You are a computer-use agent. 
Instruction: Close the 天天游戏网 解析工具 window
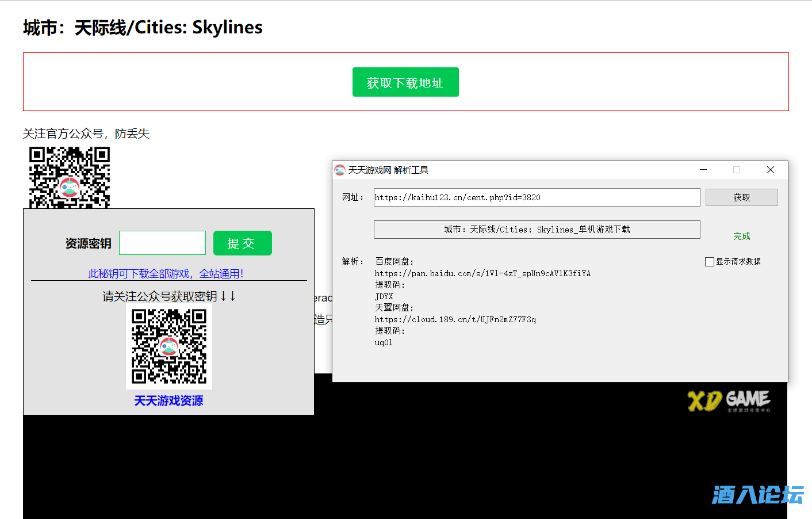point(771,170)
